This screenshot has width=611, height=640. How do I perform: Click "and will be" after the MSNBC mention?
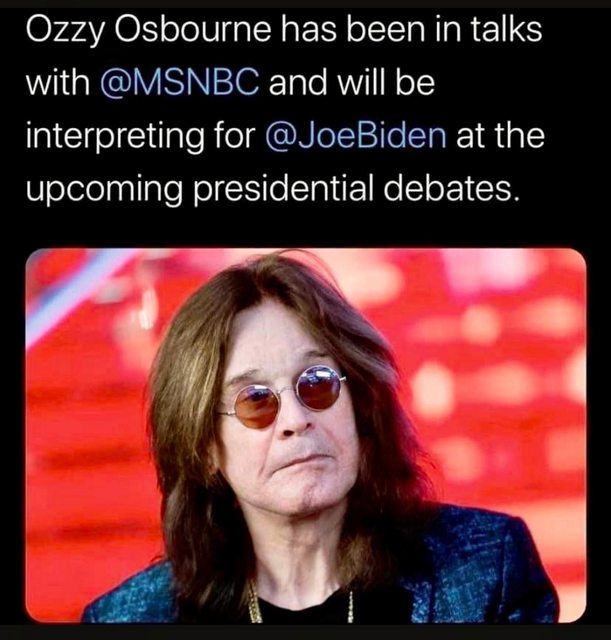point(352,82)
